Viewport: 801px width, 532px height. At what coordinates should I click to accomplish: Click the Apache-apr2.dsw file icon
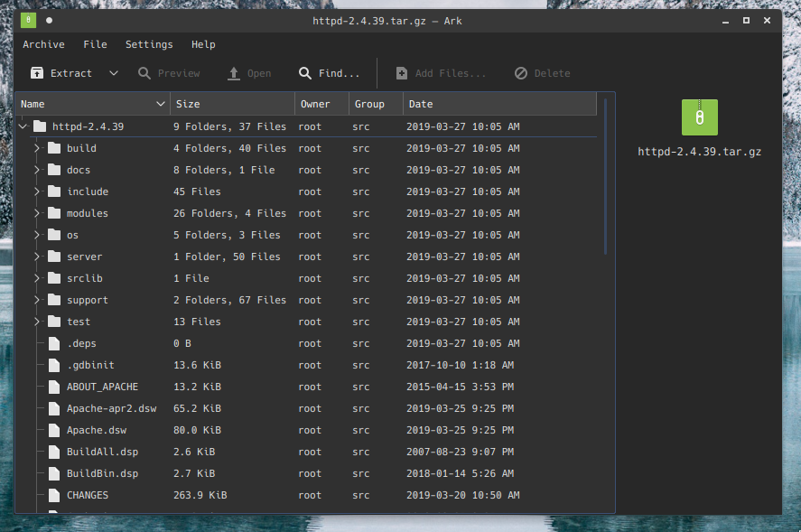pyautogui.click(x=54, y=408)
